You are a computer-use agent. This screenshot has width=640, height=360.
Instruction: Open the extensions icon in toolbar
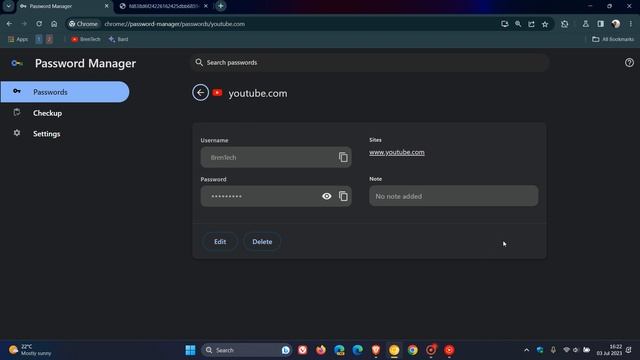coord(564,24)
